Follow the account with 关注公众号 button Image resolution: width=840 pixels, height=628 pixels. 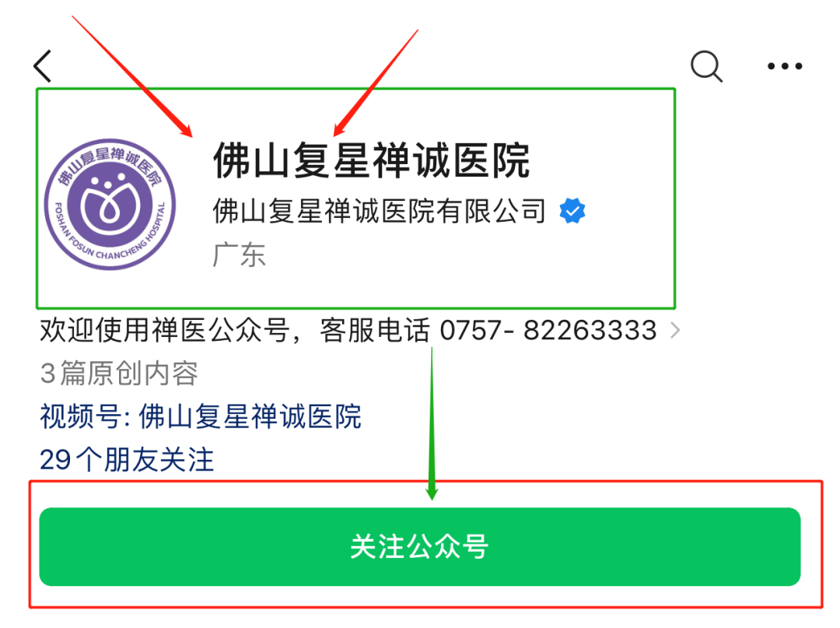420,546
